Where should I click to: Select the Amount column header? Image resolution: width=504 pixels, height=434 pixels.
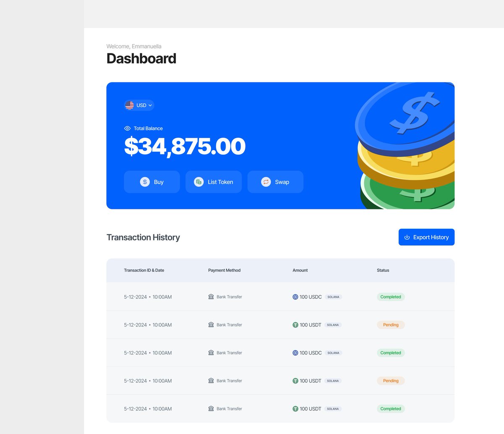(300, 270)
